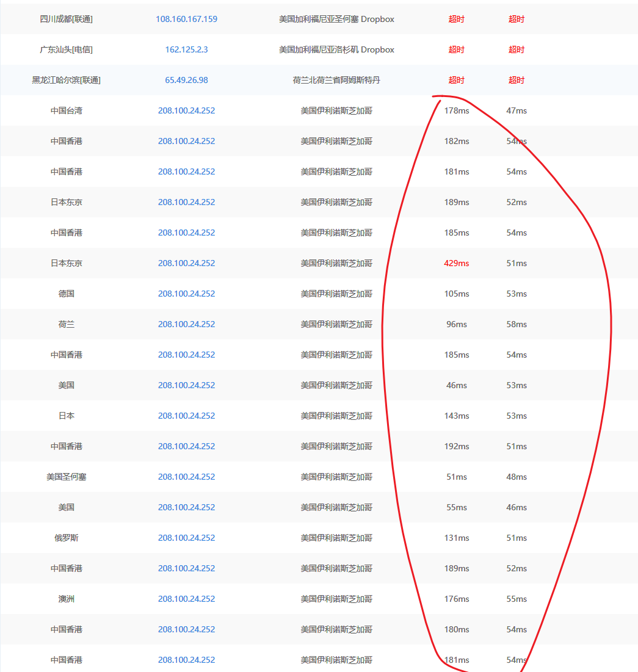The width and height of the screenshot is (638, 672).
Task: Click the IP link in the 日本东京 row
Action: pyautogui.click(x=186, y=202)
